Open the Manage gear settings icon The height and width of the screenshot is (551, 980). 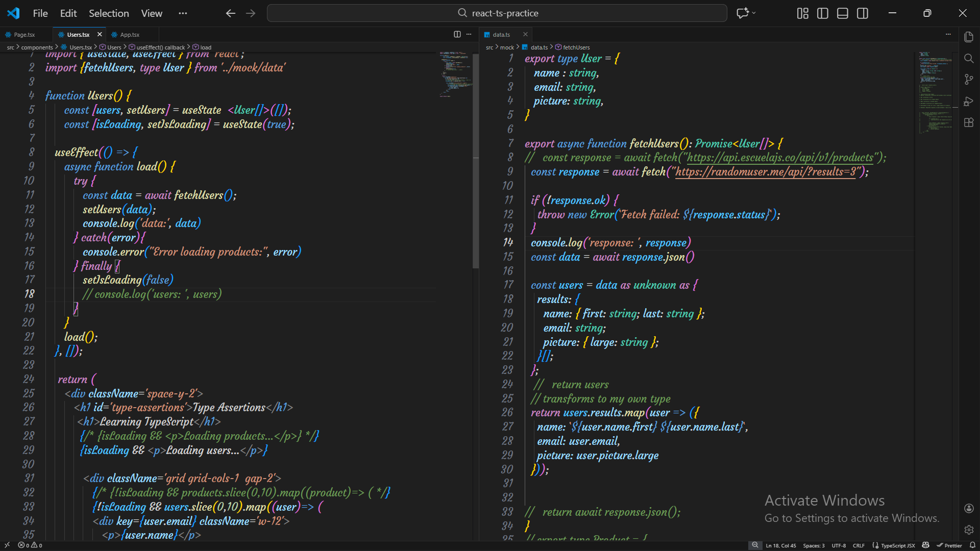point(968,530)
